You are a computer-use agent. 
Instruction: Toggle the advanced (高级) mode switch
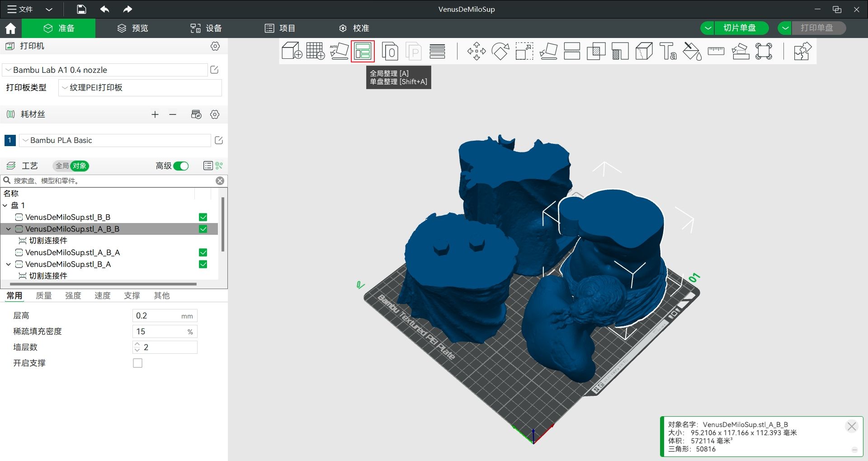coord(181,166)
